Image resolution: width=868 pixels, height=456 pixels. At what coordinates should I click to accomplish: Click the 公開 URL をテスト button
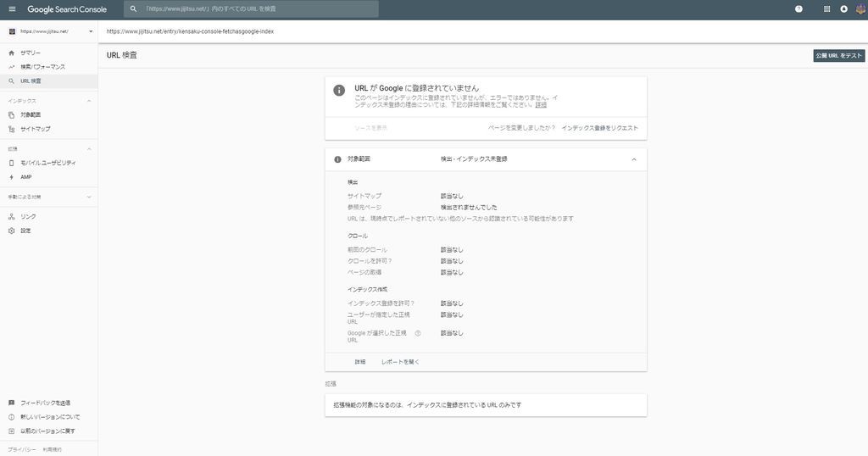pyautogui.click(x=838, y=55)
